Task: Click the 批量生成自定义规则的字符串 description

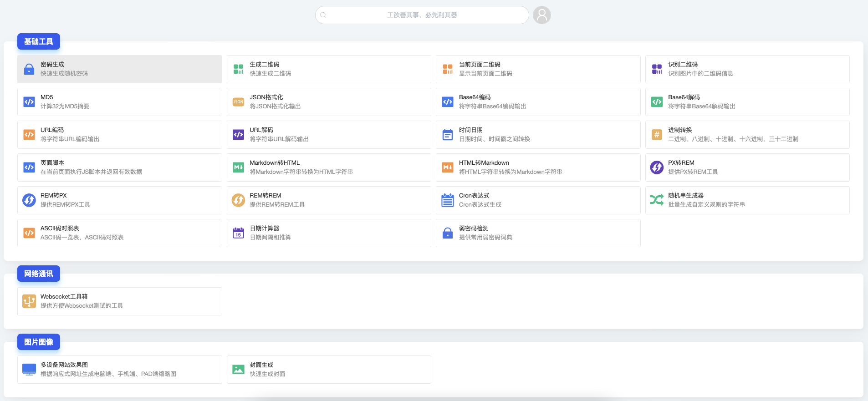Action: 706,205
